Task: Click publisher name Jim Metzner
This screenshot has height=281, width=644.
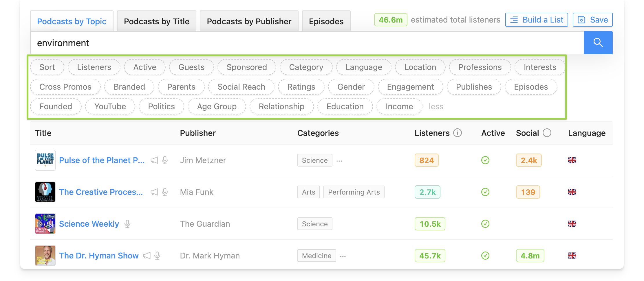Action: 203,160
